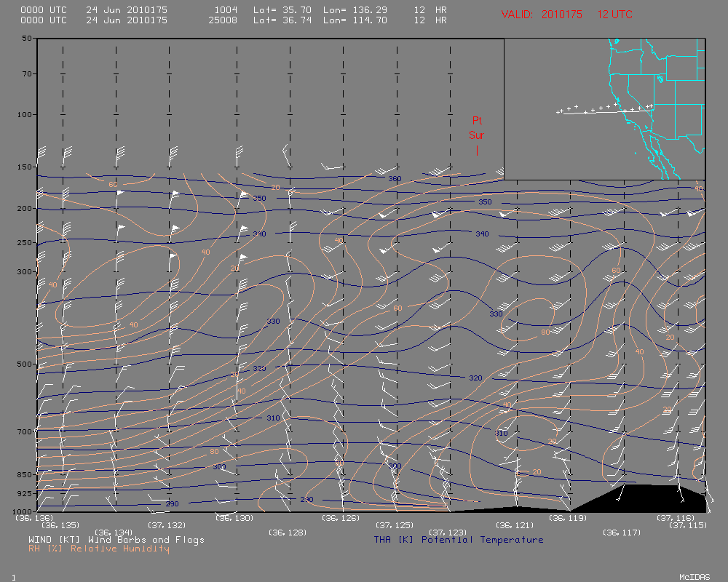
Task: Click the RH [%] Relative Humidity legend
Action: pos(99,549)
